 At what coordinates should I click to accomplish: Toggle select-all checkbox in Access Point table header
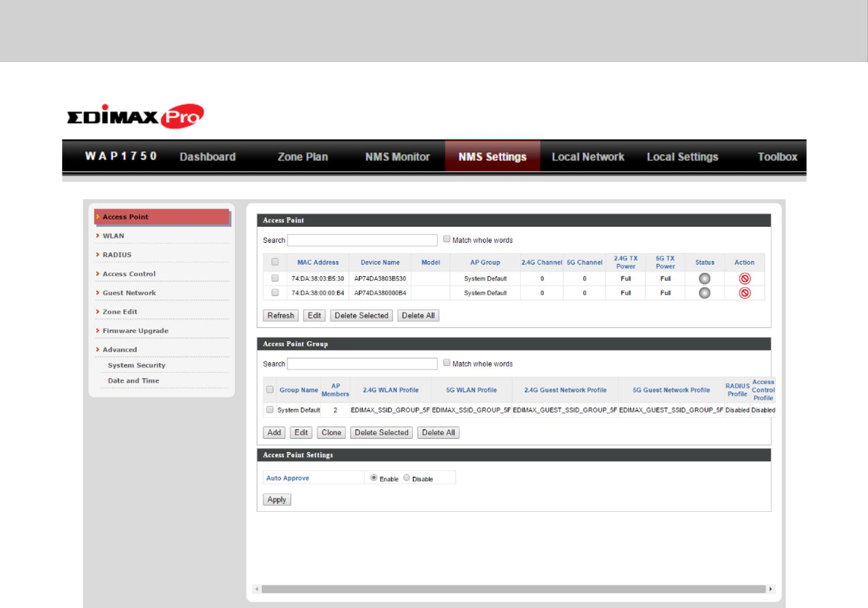pos(275,262)
